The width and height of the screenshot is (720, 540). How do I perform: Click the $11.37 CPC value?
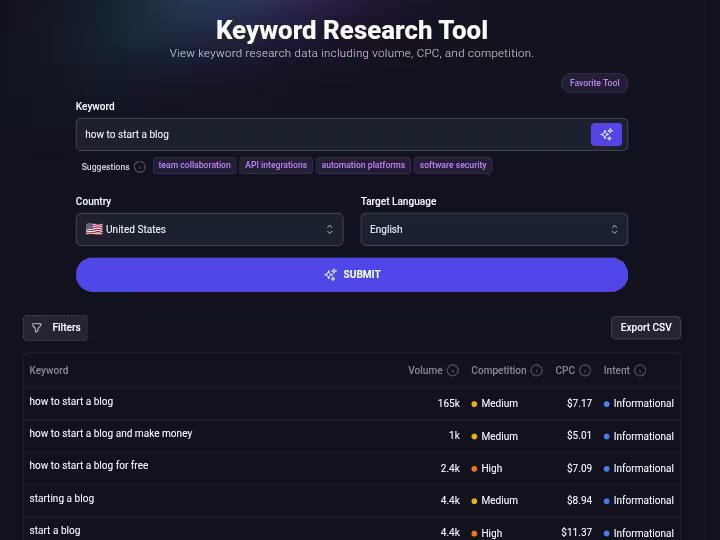576,532
